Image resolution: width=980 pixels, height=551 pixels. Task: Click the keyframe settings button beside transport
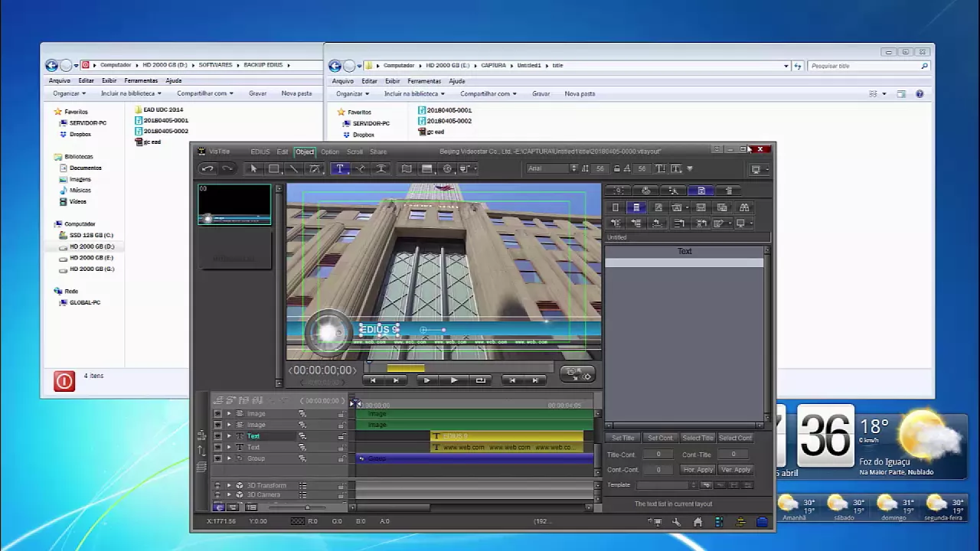tap(577, 373)
